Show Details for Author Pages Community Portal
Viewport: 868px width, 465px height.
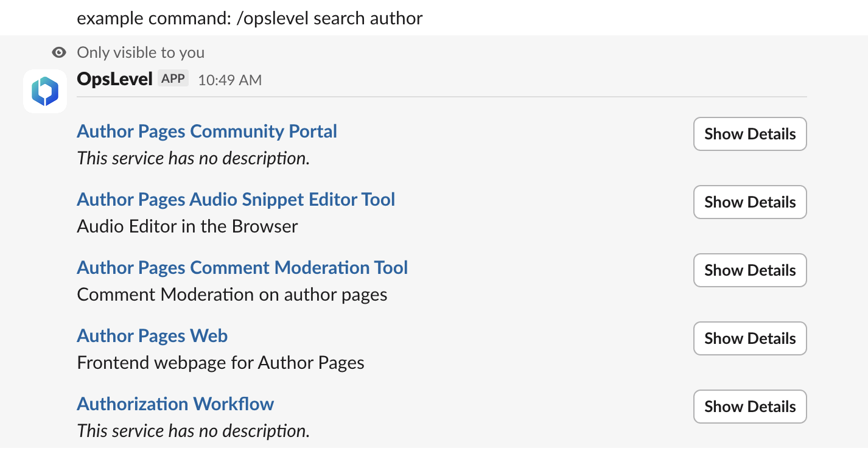pyautogui.click(x=750, y=134)
